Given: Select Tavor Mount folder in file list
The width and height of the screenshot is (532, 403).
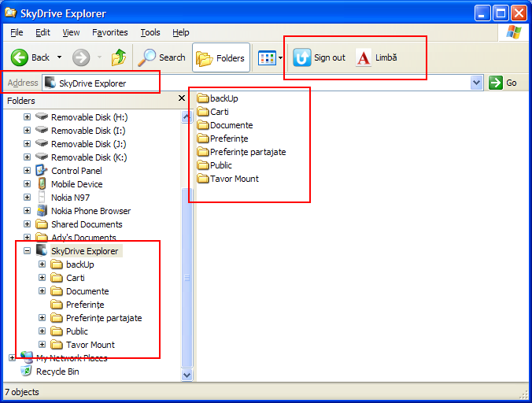Looking at the screenshot, I should [x=228, y=179].
